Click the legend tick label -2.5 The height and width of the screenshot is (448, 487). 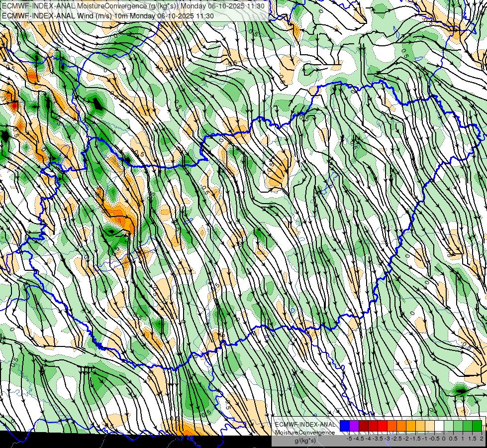(396, 439)
